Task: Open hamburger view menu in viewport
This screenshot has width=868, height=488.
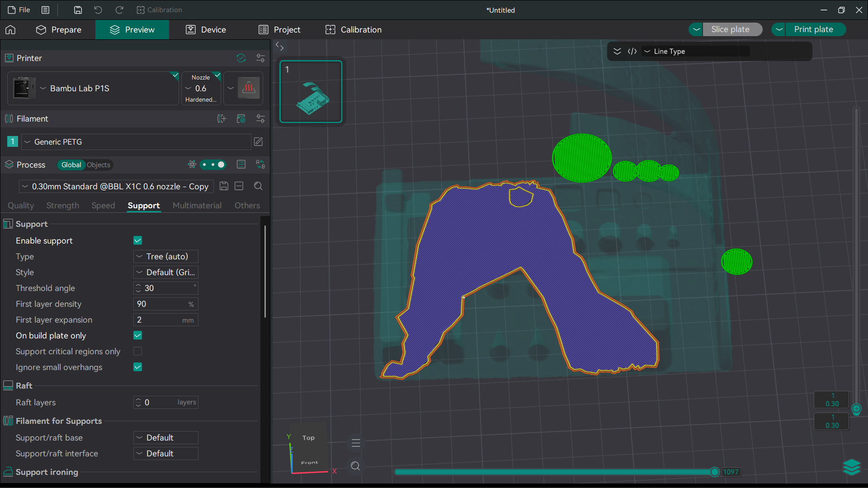Action: (356, 443)
